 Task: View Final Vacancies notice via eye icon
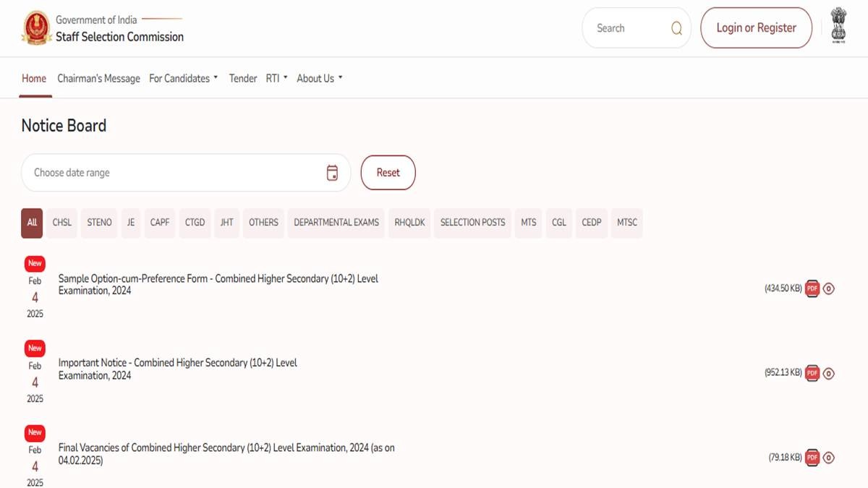pos(829,458)
